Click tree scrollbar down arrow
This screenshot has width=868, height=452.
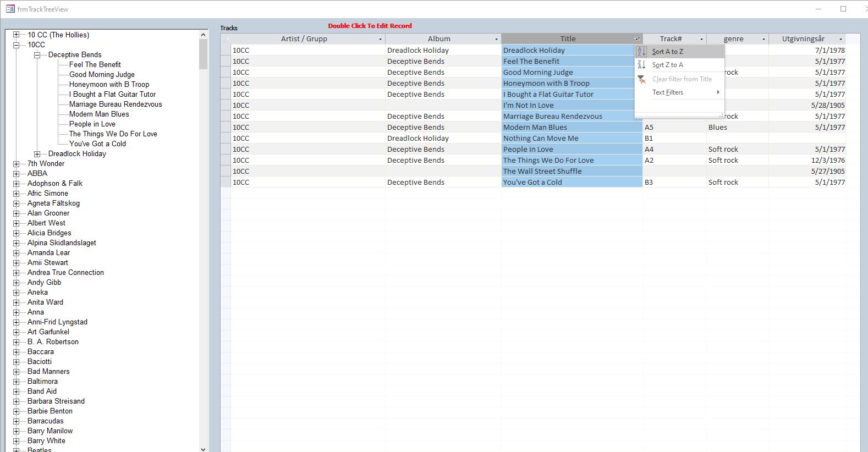click(x=203, y=448)
